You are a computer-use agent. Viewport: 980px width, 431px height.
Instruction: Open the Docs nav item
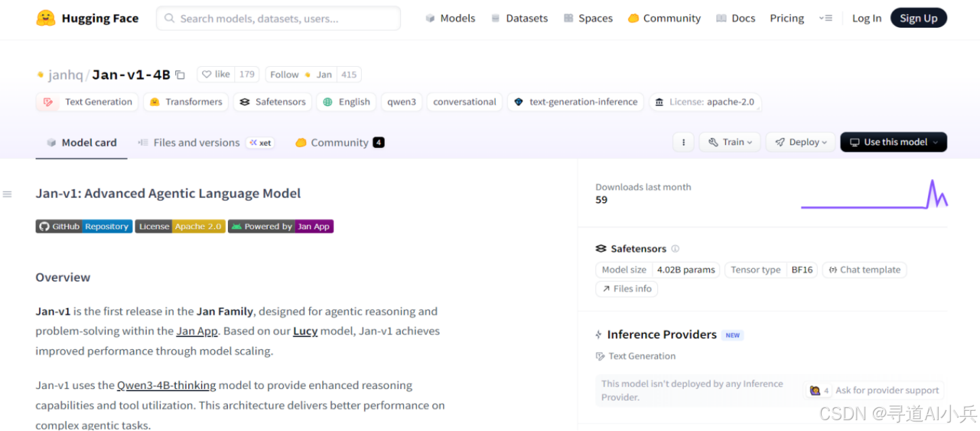tap(736, 18)
